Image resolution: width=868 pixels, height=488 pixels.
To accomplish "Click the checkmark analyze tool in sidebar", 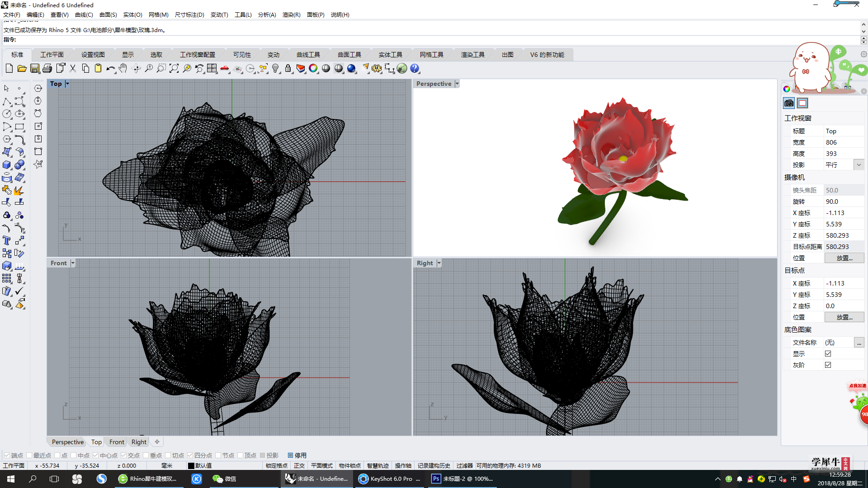I will pyautogui.click(x=19, y=291).
